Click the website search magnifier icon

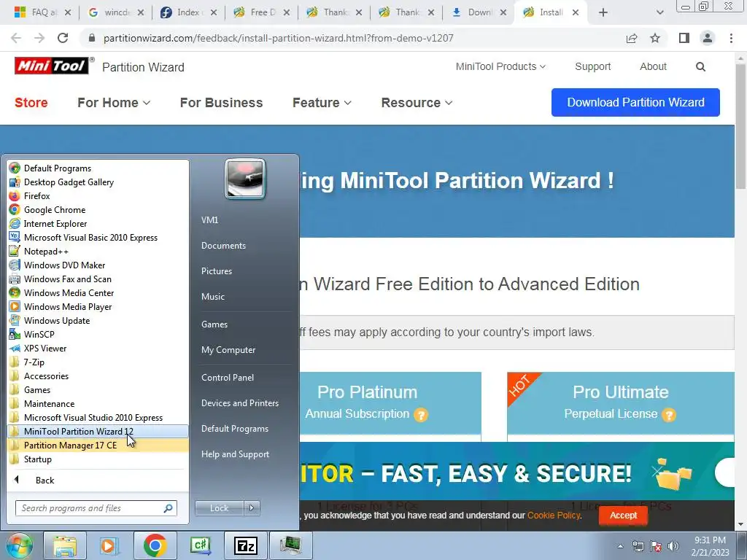coord(700,66)
